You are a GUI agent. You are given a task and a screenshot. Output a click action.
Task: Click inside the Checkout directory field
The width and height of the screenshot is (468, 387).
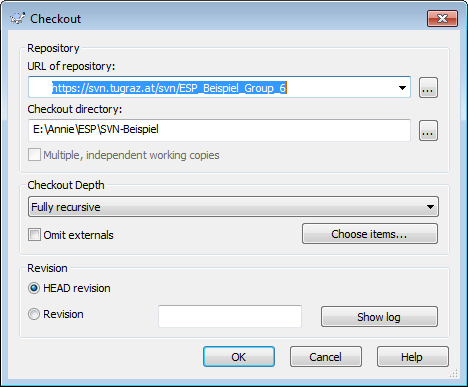(x=219, y=130)
